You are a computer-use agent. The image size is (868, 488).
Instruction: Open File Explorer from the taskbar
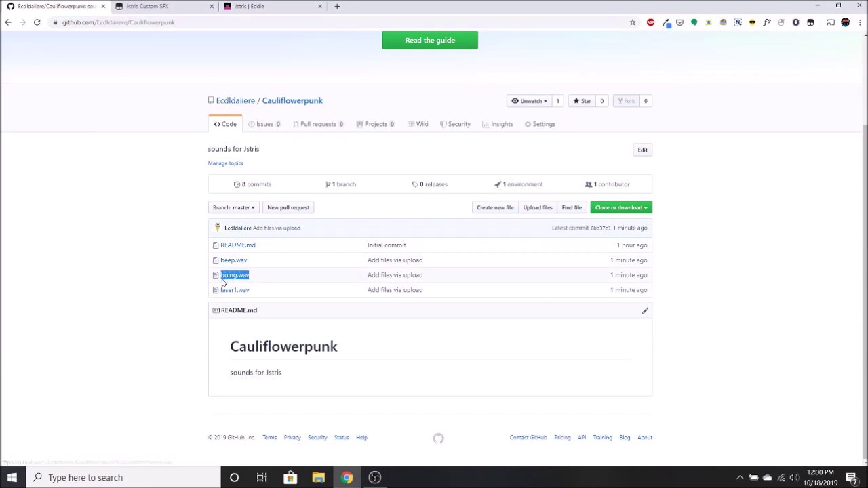coord(318,477)
